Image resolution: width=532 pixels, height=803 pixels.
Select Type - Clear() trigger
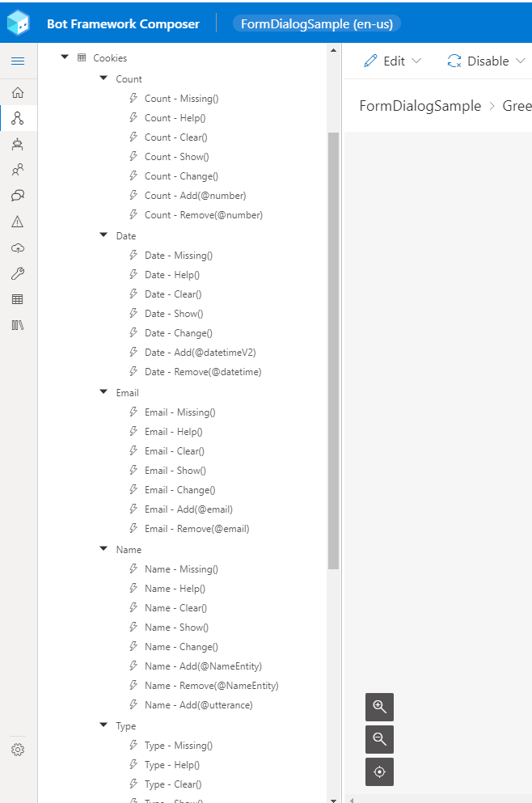[173, 784]
